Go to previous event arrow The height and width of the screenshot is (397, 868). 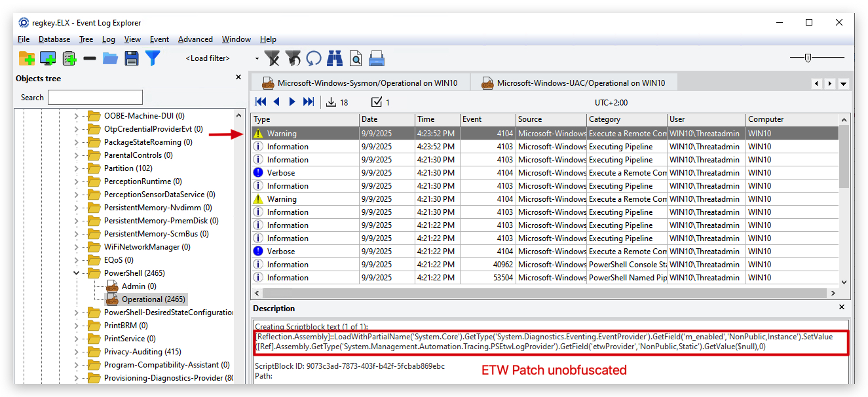click(x=276, y=102)
